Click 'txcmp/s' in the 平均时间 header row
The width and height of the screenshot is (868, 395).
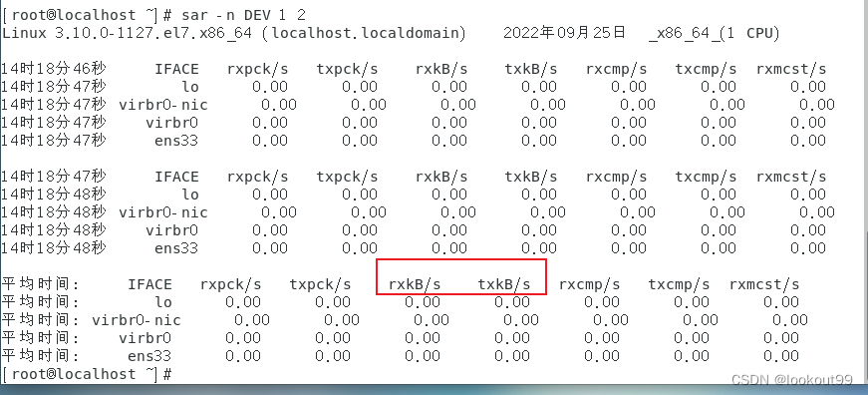pos(679,284)
